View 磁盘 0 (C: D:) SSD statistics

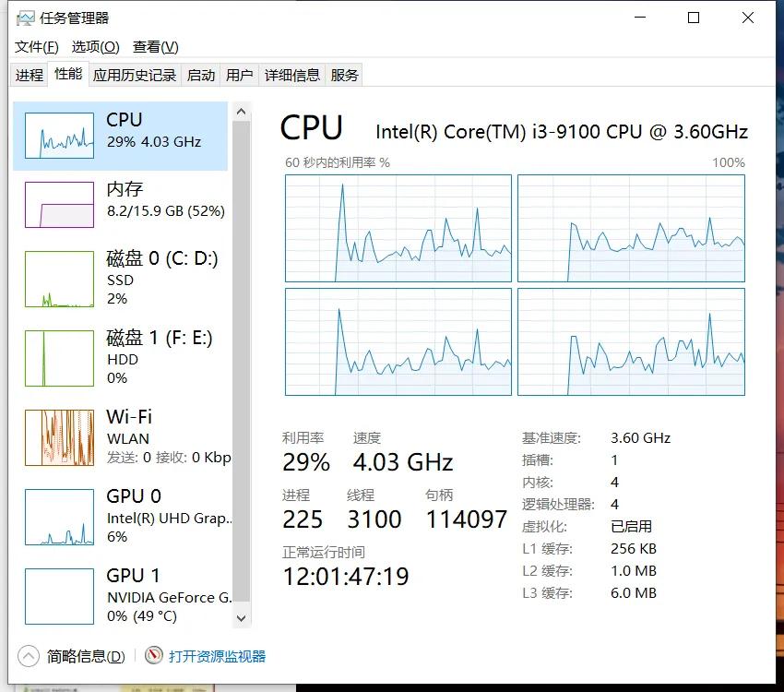(x=120, y=277)
